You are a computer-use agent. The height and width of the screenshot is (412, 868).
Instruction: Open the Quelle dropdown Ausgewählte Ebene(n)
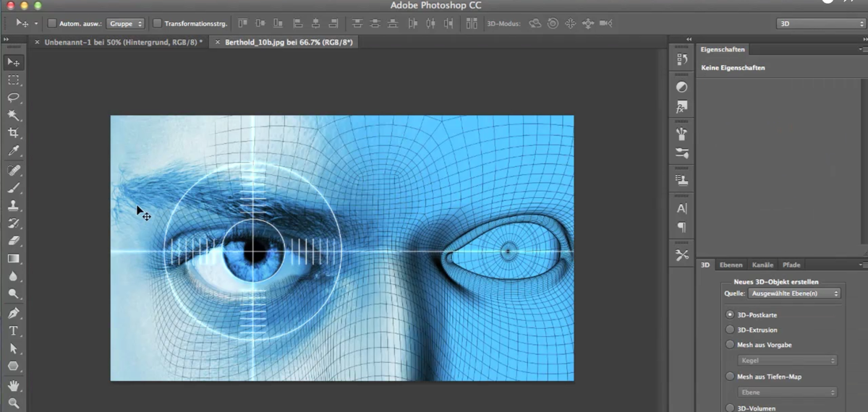(794, 293)
